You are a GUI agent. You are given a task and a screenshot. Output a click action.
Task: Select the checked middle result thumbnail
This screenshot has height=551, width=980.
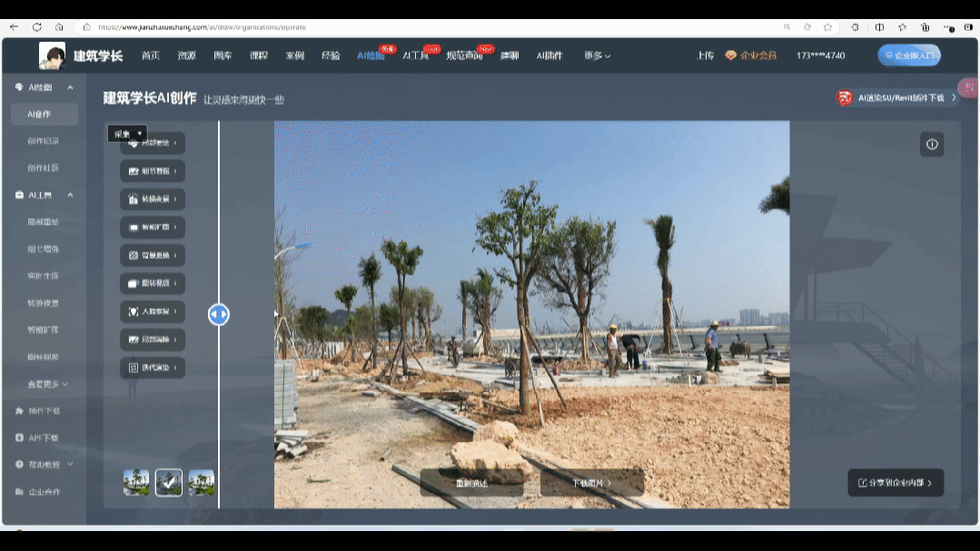tap(169, 483)
